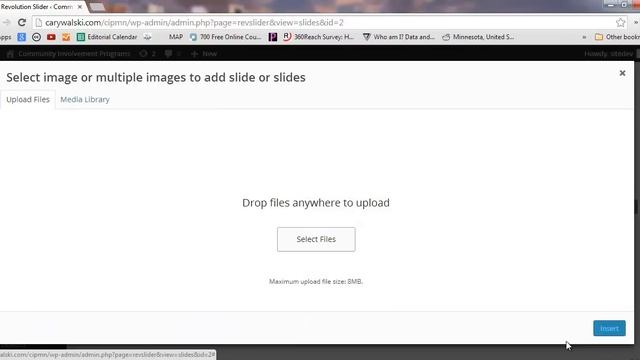Open the 700 Free Online Courses bookmark
The width and height of the screenshot is (640, 360).
tap(226, 37)
